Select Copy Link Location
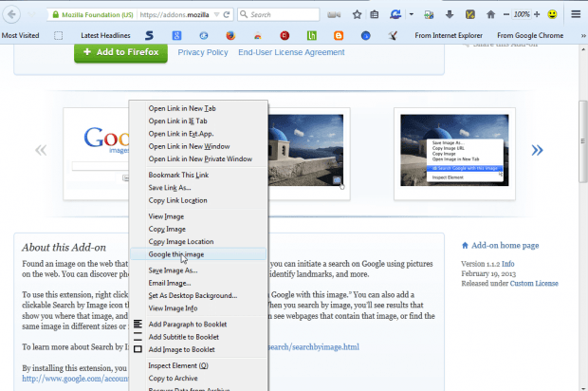This screenshot has height=391, width=588. [x=198, y=200]
